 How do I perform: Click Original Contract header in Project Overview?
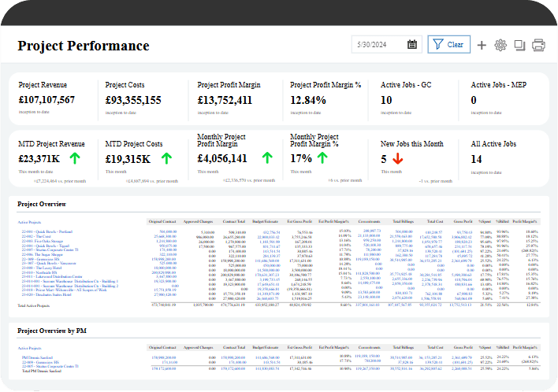(x=162, y=221)
